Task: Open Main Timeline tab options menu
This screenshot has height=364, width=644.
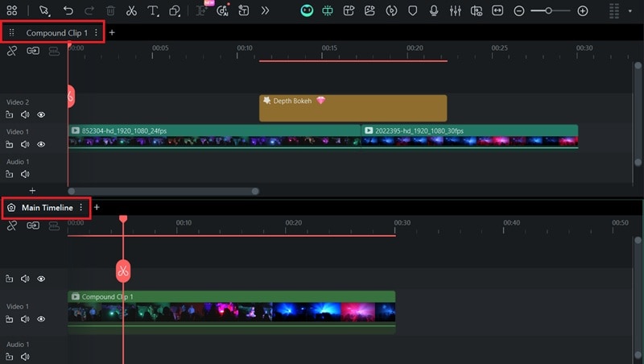Action: tap(81, 208)
